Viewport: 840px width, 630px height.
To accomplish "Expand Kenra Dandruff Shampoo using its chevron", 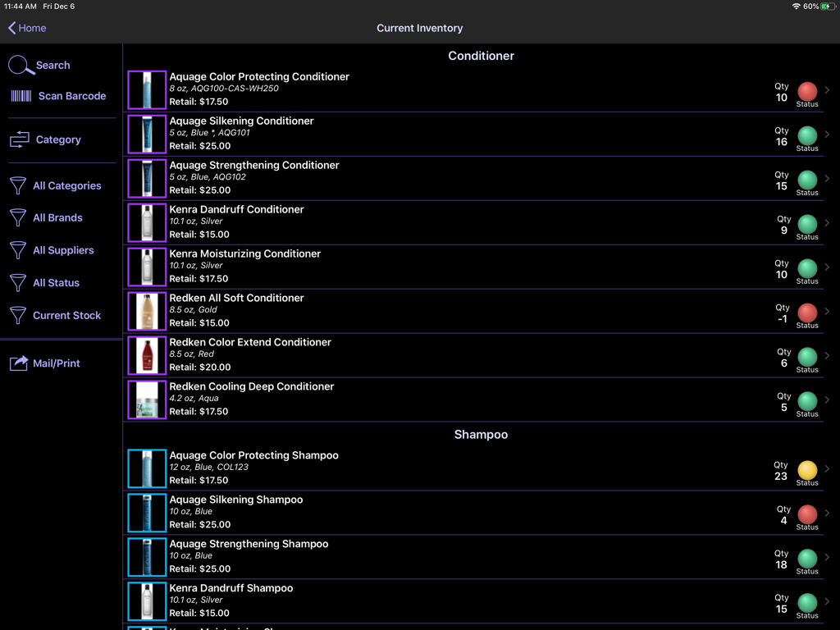I will [x=828, y=601].
